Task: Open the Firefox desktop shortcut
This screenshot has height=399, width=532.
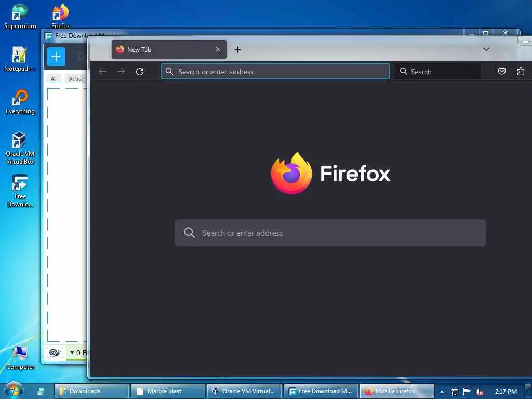Action: [x=60, y=16]
